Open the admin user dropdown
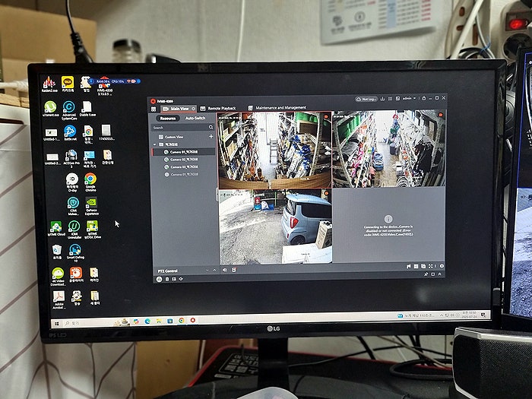Image resolution: width=532 pixels, height=399 pixels. click(409, 98)
